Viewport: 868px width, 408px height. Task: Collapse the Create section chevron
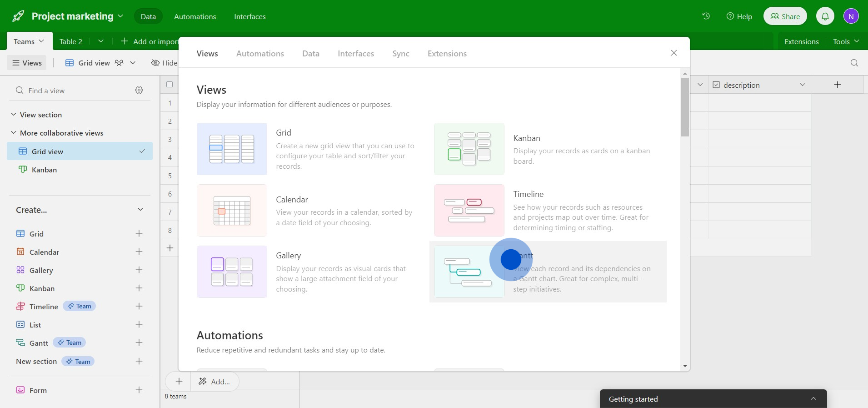[x=140, y=209]
